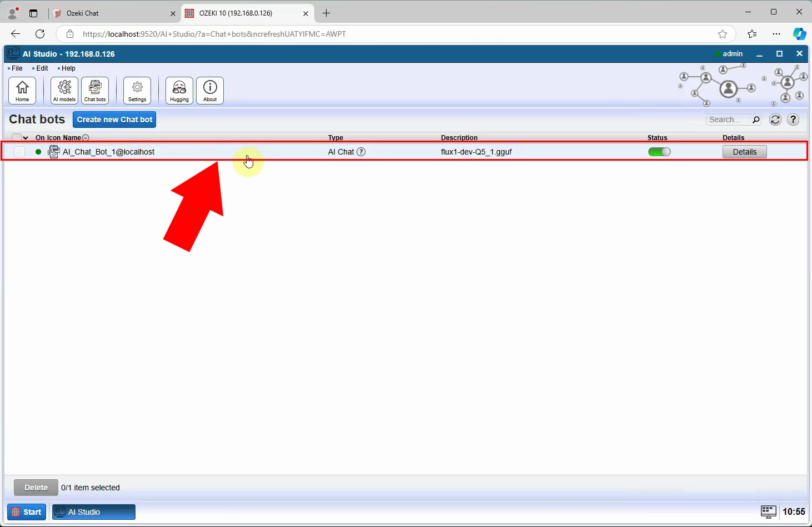Open keyboard tray icon near clock
The height and width of the screenshot is (527, 812).
[769, 512]
